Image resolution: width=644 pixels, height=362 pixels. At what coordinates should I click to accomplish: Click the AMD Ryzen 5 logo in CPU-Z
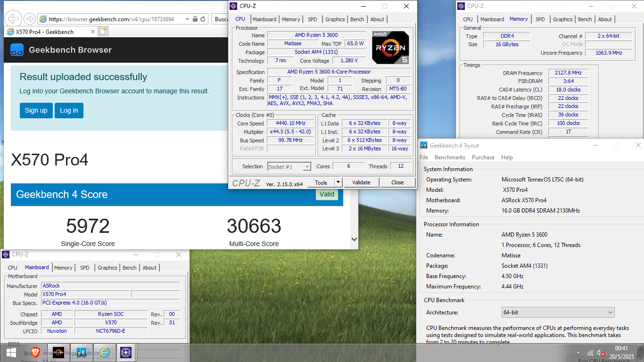[390, 48]
